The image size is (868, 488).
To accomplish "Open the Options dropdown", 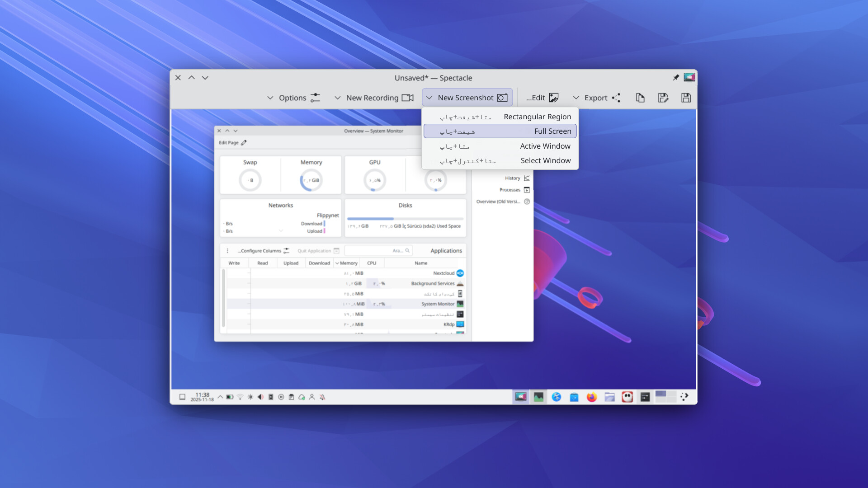I will click(x=293, y=98).
